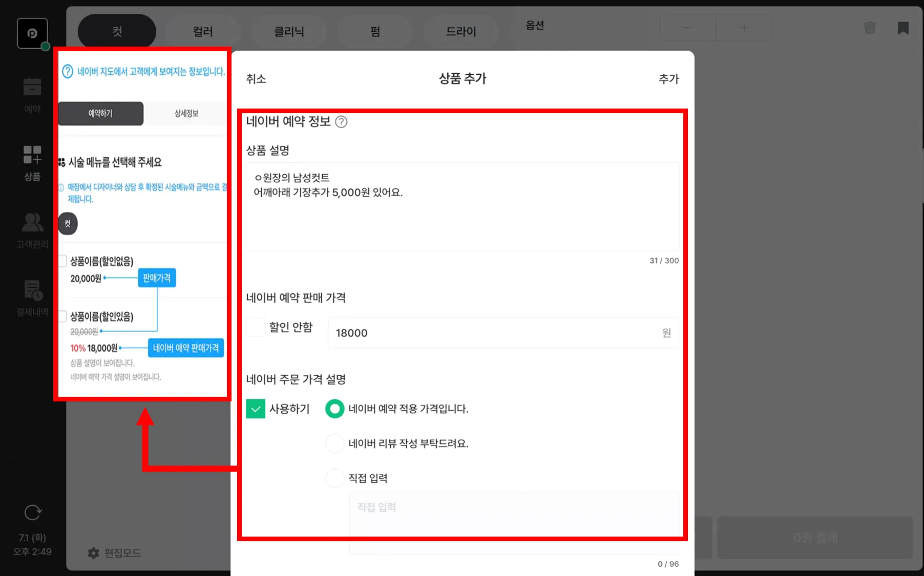Select the 네이버 예약 적용 가격입니다 radio option
This screenshot has height=576, width=924.
click(335, 409)
